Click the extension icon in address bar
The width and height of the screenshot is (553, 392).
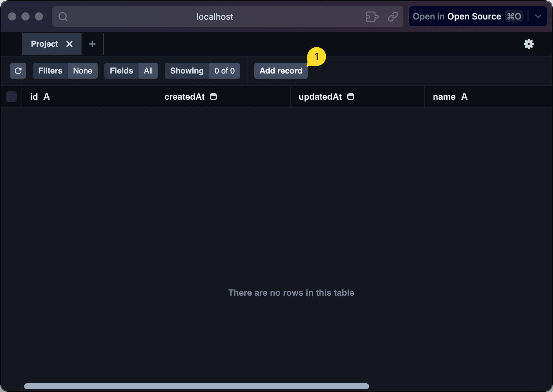point(372,17)
